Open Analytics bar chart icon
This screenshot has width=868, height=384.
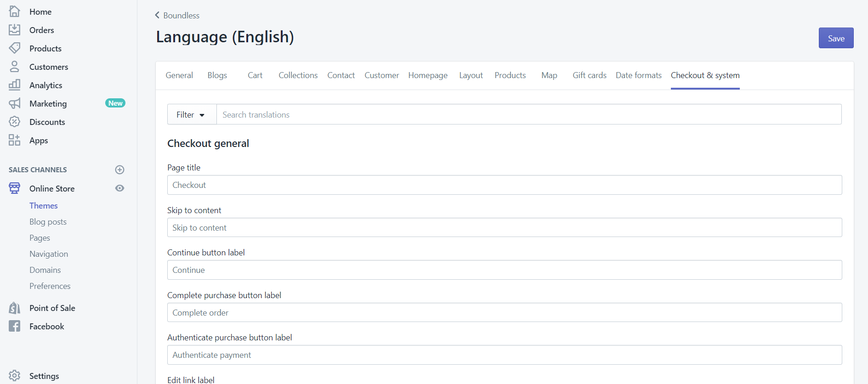14,85
